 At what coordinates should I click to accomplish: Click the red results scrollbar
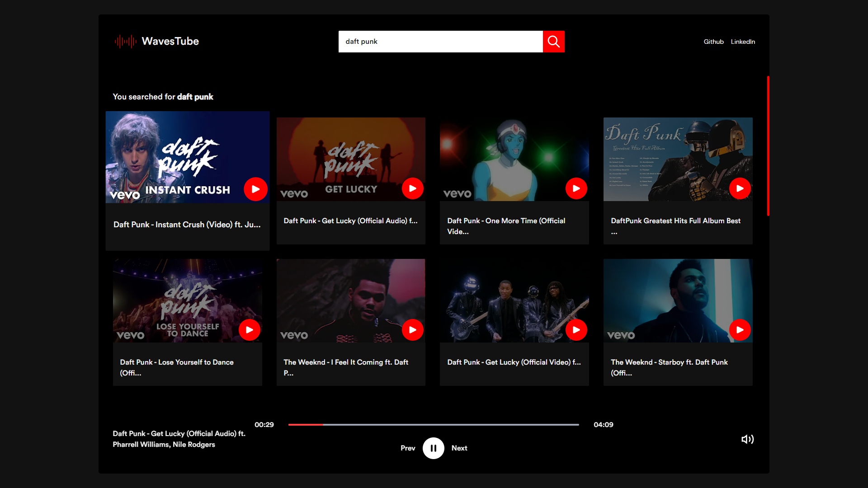(768, 146)
